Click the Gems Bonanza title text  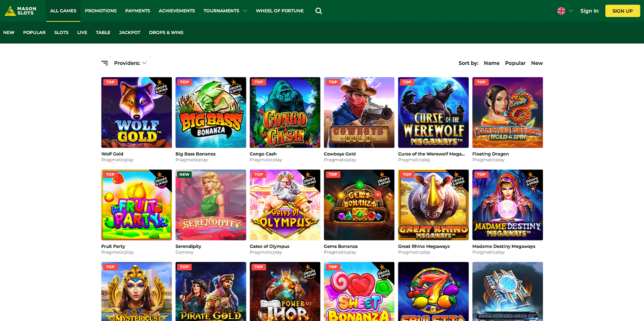click(x=340, y=246)
